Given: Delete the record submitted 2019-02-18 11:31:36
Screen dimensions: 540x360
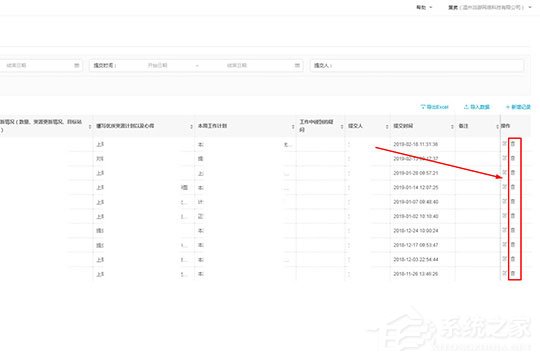Looking at the screenshot, I should click(x=513, y=144).
